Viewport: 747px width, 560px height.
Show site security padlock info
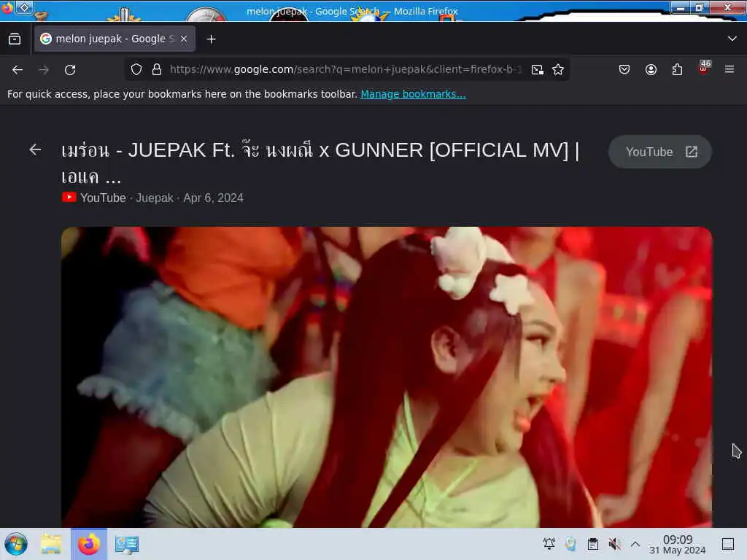[x=157, y=69]
